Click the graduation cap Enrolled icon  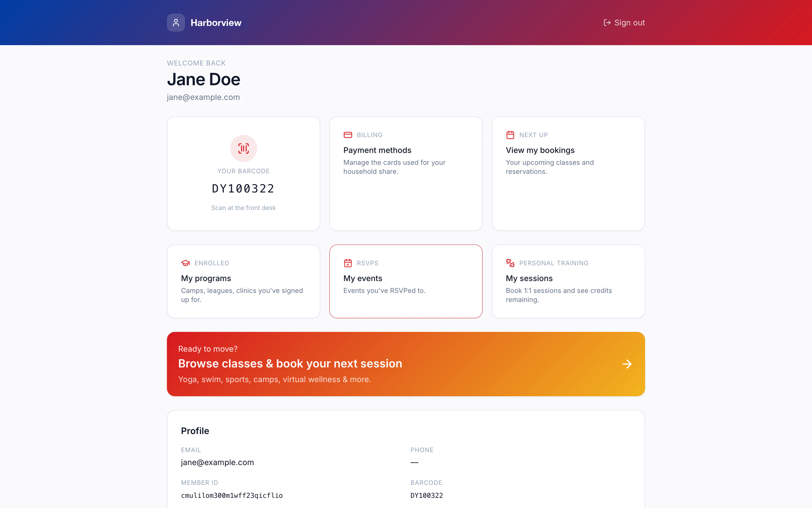[186, 263]
